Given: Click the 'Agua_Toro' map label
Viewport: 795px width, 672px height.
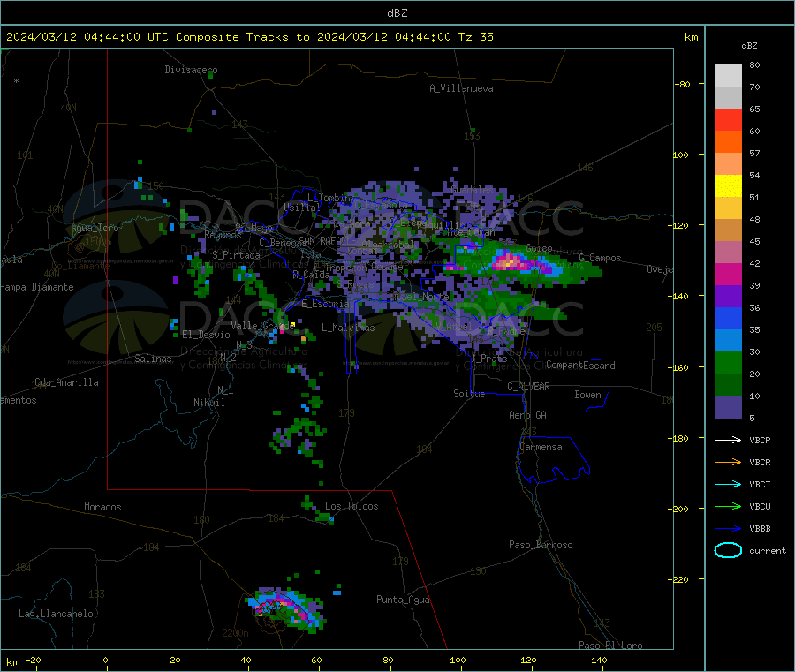Looking at the screenshot, I should (95, 228).
